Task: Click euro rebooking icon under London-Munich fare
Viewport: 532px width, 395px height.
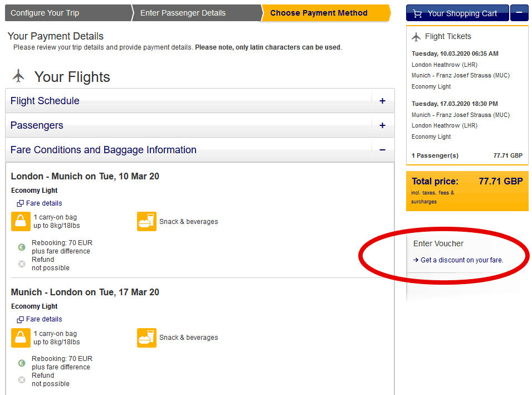Action: click(21, 247)
